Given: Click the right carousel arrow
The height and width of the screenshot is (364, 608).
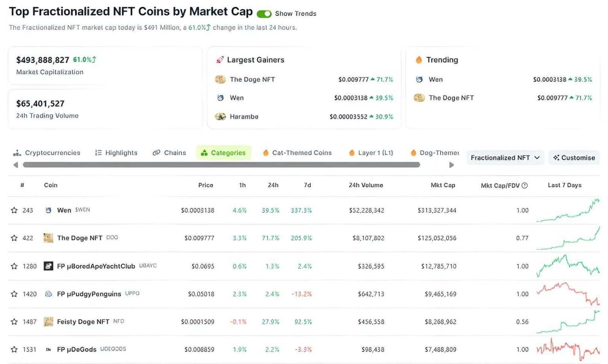Looking at the screenshot, I should 452,165.
